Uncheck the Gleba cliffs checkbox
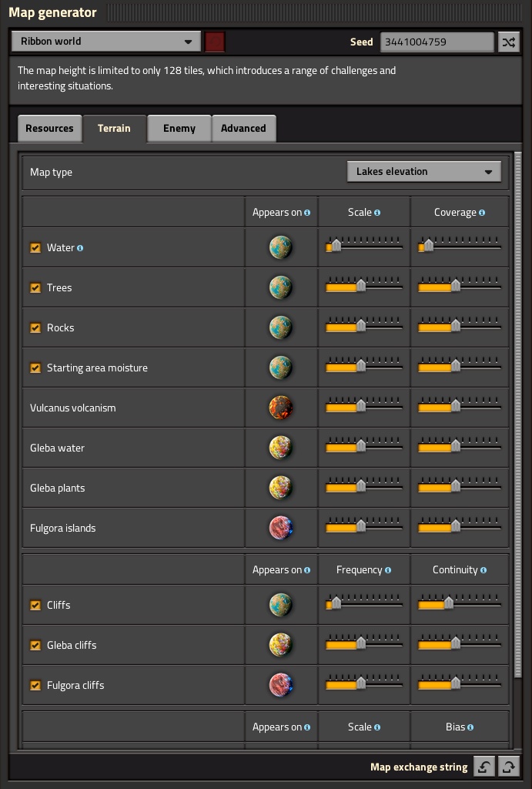This screenshot has height=789, width=532. tap(35, 645)
